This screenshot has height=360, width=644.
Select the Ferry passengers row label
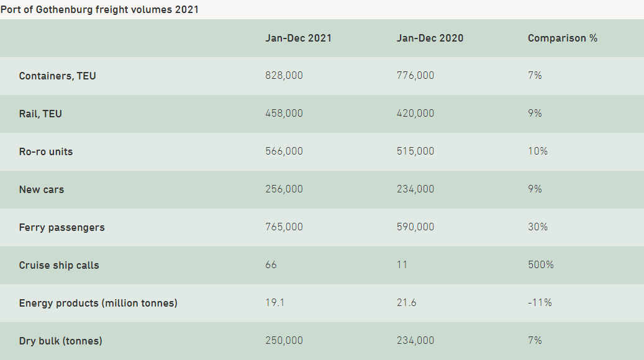point(61,227)
